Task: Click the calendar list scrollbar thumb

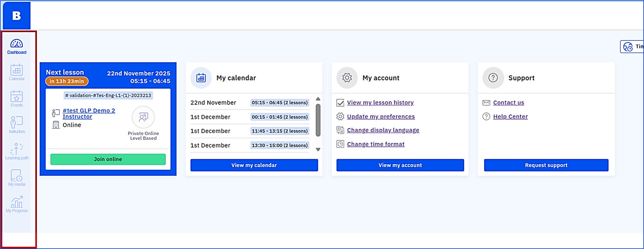Action: (318, 120)
